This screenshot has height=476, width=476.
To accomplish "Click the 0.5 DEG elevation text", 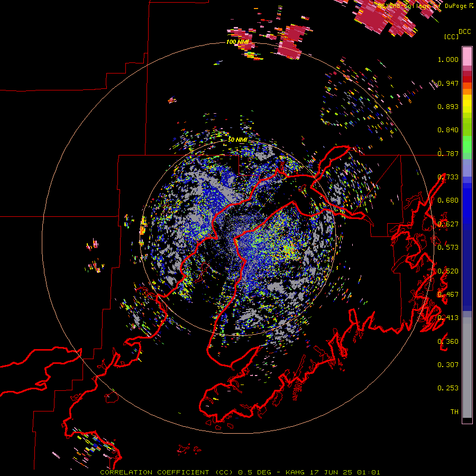I will (x=254, y=472).
